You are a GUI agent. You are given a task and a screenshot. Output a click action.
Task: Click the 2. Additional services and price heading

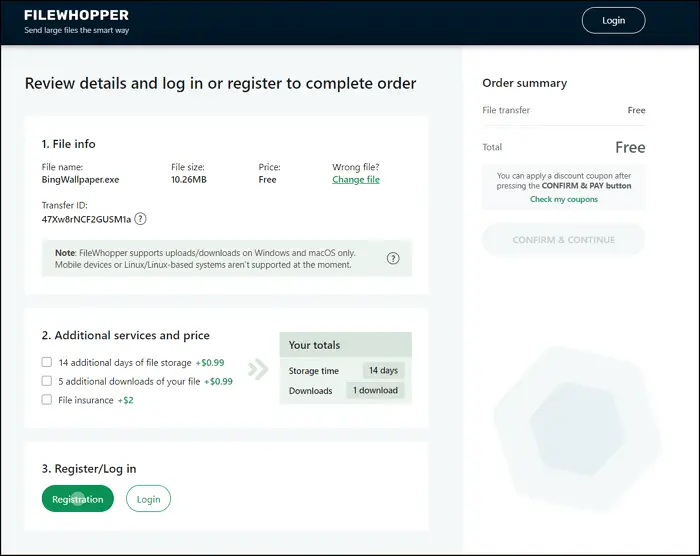point(125,335)
